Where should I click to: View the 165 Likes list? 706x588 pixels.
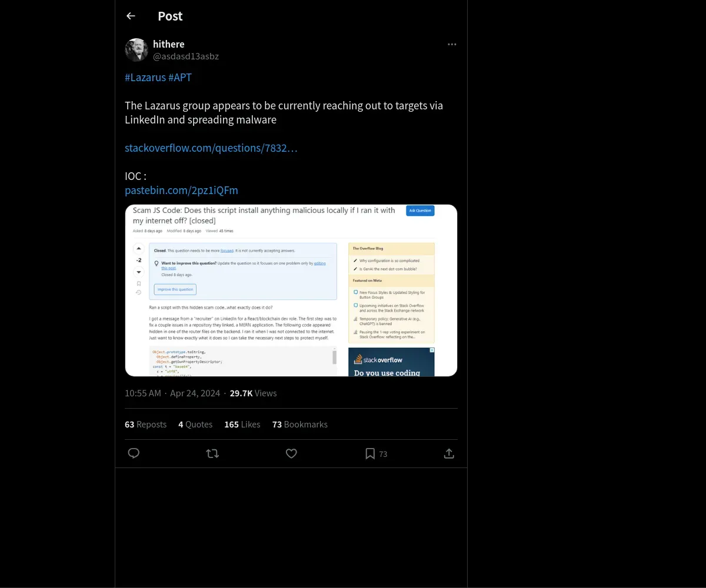point(242,424)
